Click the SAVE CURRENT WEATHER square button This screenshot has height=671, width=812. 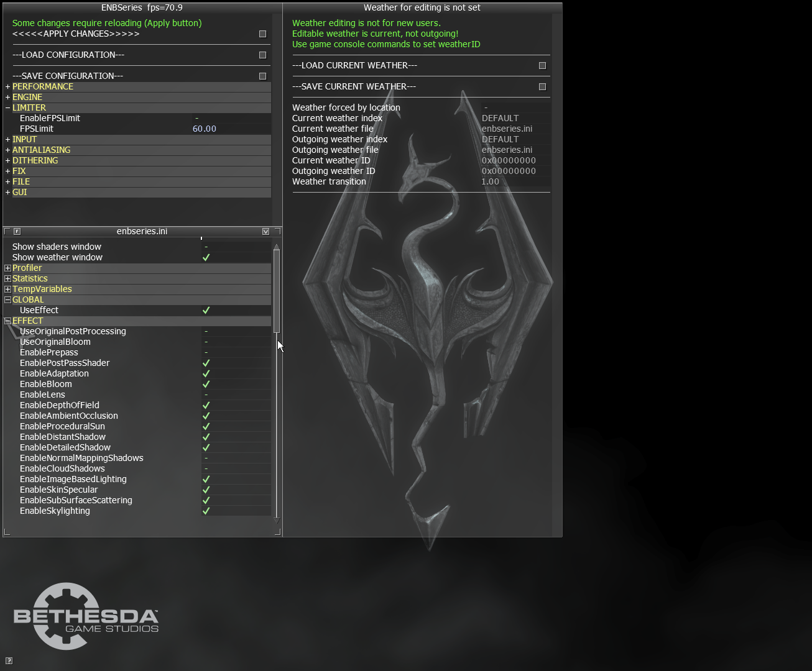point(542,86)
